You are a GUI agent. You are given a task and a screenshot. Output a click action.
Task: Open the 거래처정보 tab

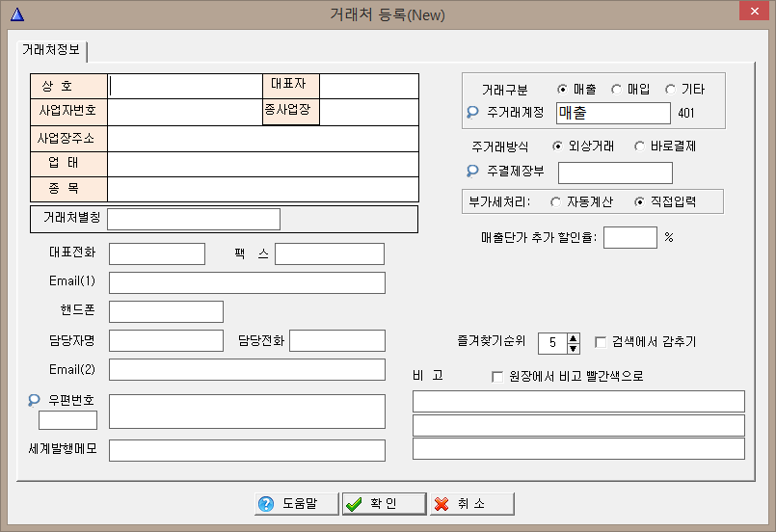(51, 50)
